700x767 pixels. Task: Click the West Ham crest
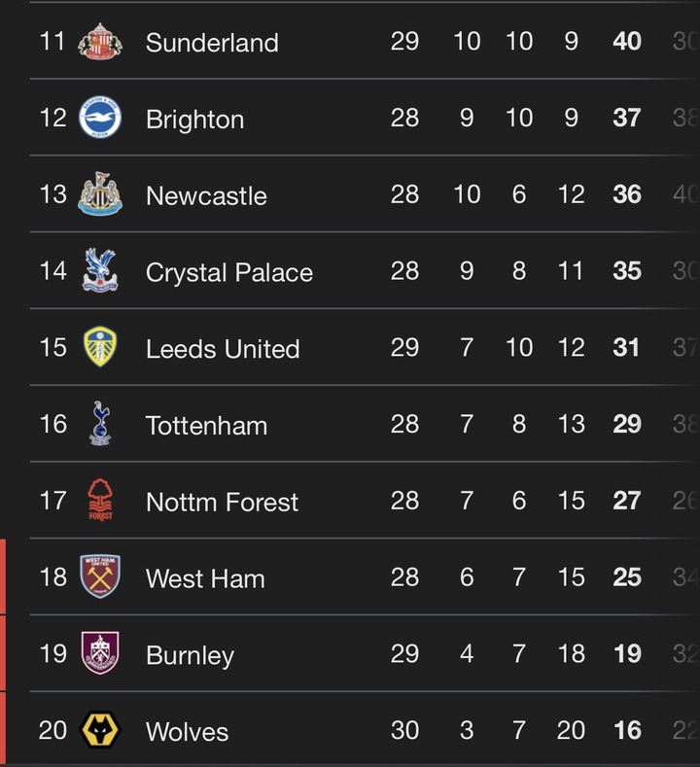(x=100, y=576)
